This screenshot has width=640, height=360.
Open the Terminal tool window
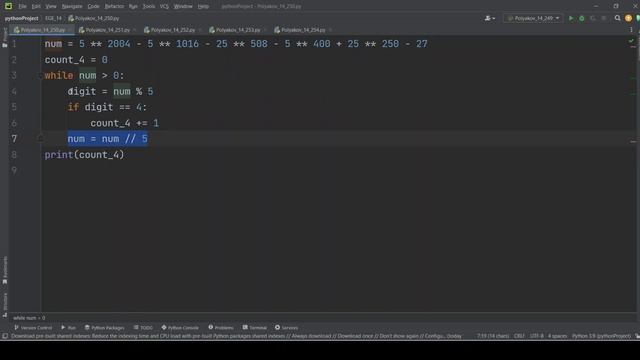[x=255, y=328]
